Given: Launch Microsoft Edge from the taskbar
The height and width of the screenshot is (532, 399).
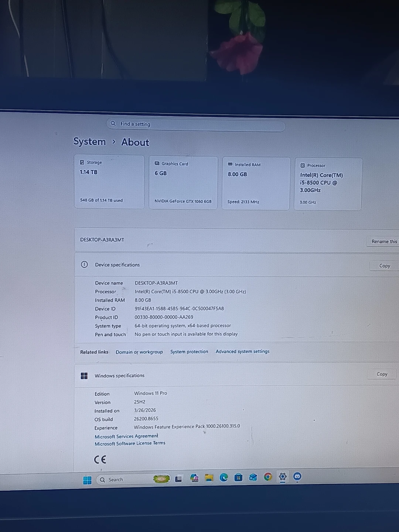Looking at the screenshot, I should pyautogui.click(x=224, y=477).
